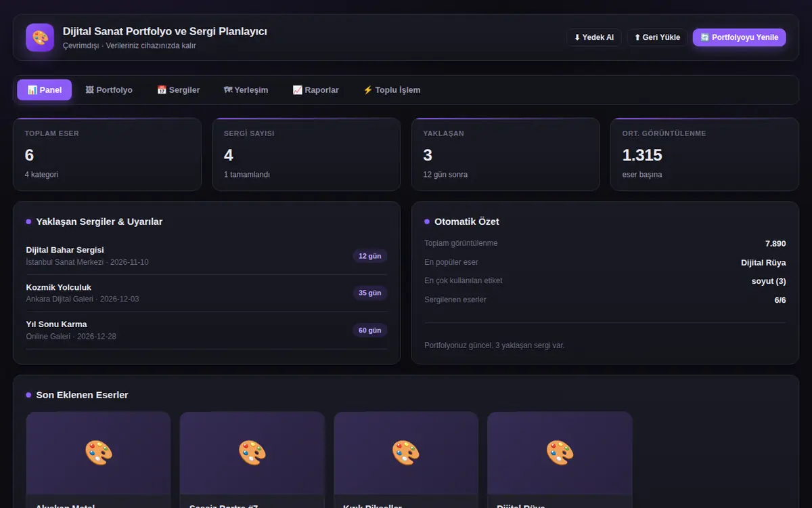Click the Çevrimdışı status subtitle

point(129,45)
